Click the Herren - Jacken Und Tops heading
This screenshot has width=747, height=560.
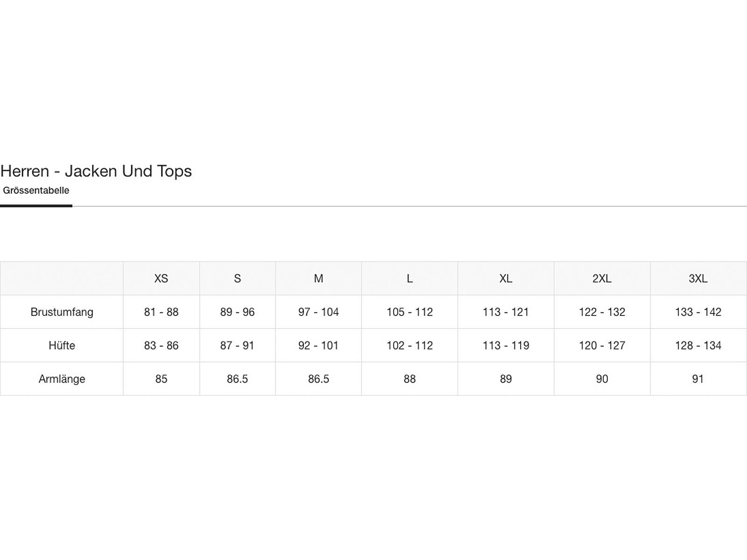[96, 171]
